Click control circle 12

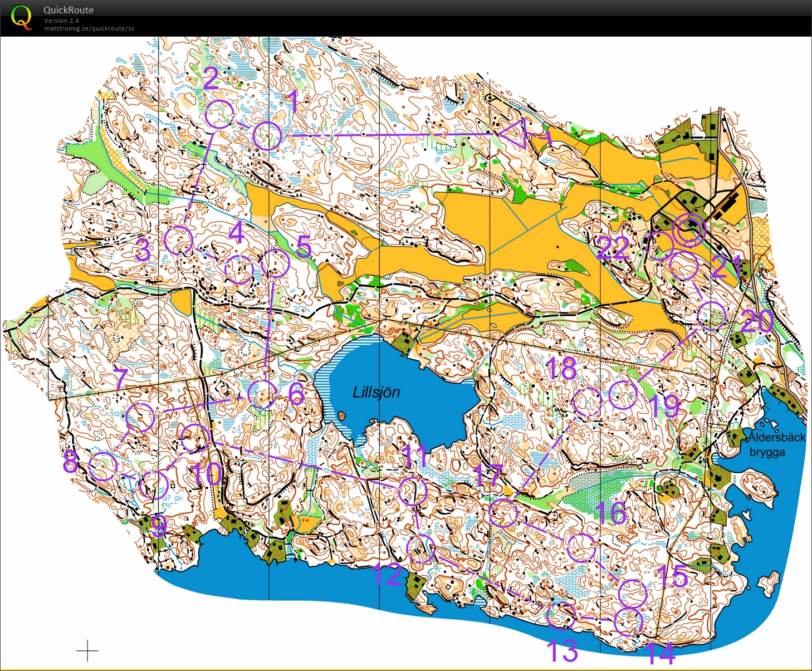pyautogui.click(x=420, y=548)
